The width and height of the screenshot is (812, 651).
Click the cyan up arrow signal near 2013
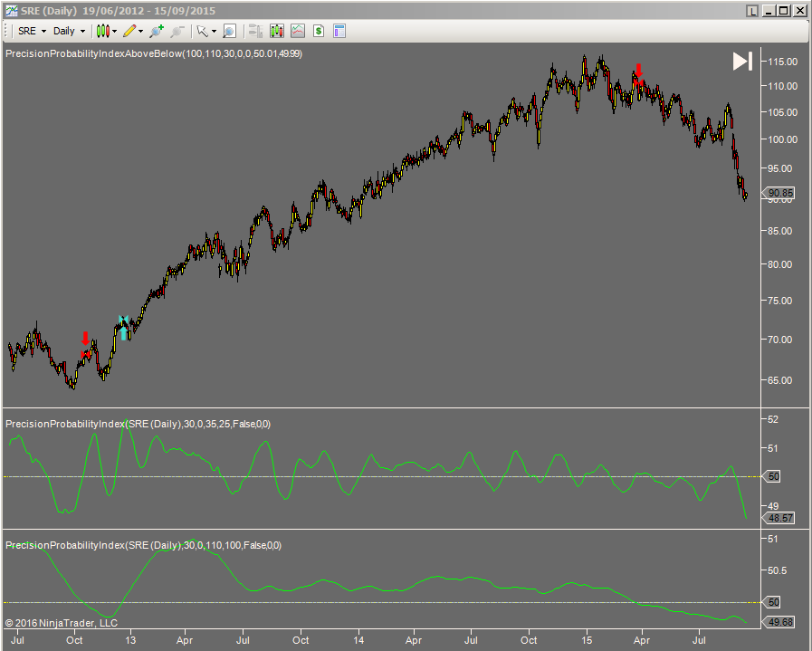coord(124,332)
